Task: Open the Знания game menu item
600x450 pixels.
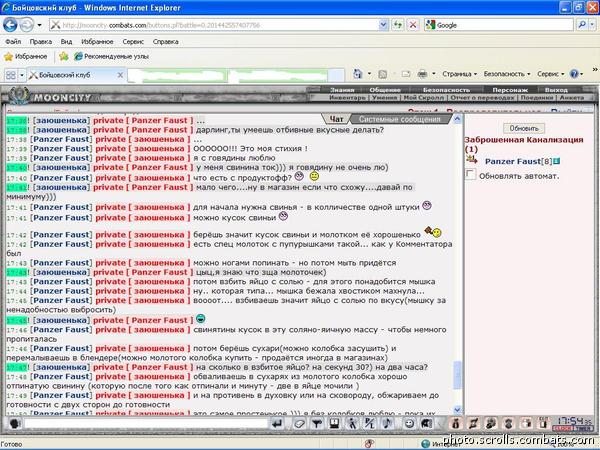Action: pos(342,90)
